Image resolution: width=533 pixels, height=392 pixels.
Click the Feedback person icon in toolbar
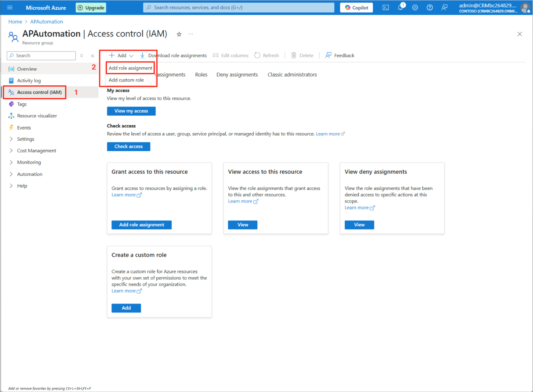328,55
